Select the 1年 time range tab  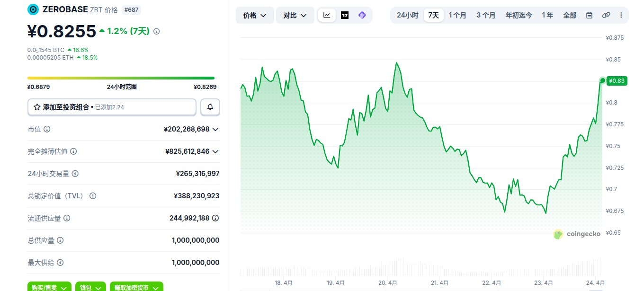tap(547, 15)
